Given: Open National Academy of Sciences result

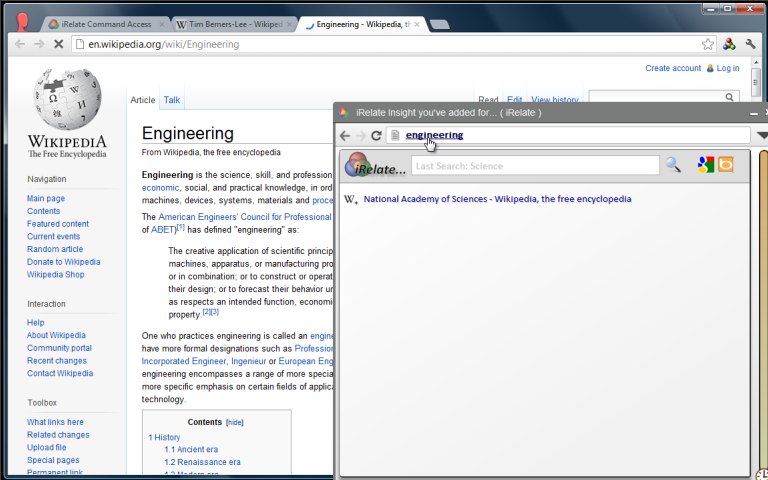Looking at the screenshot, I should coord(497,199).
